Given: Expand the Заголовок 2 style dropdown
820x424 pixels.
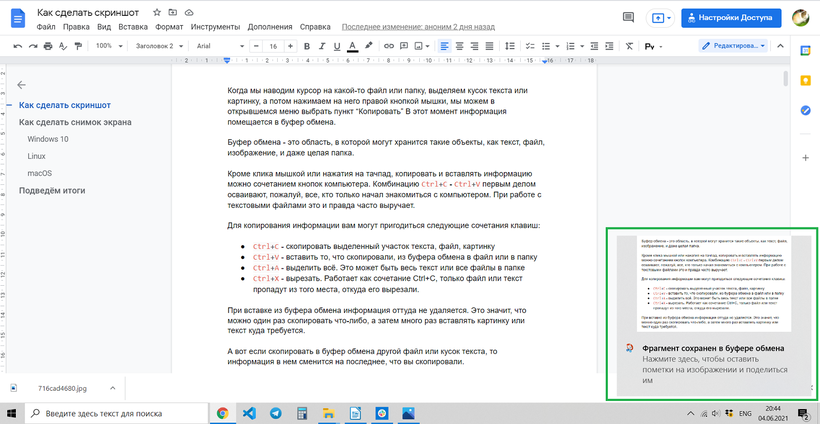Looking at the screenshot, I should tap(160, 46).
